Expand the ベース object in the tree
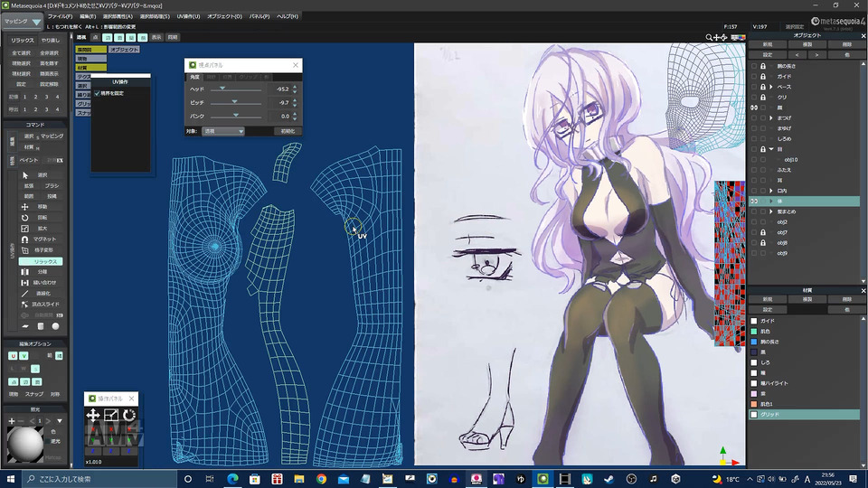 click(771, 87)
